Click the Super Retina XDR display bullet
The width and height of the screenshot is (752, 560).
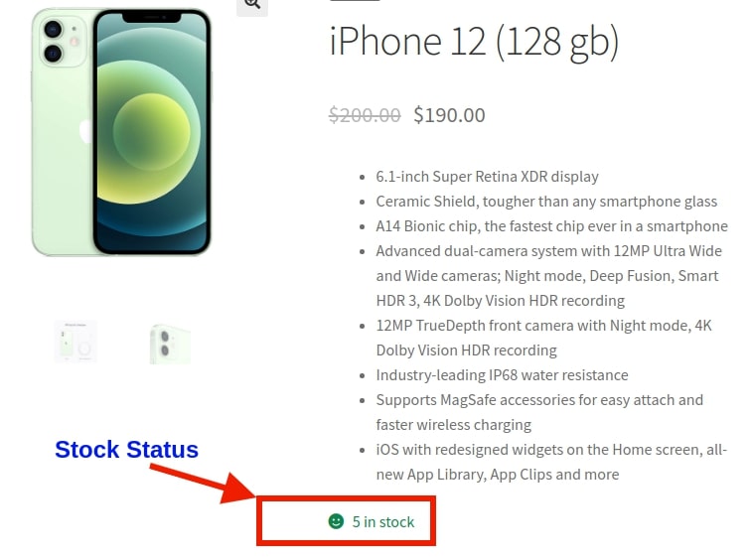(487, 177)
